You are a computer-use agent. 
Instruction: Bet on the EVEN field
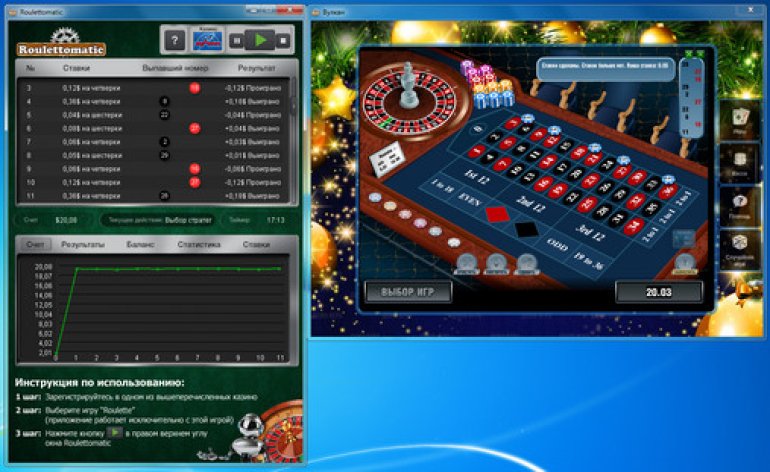pyautogui.click(x=470, y=200)
